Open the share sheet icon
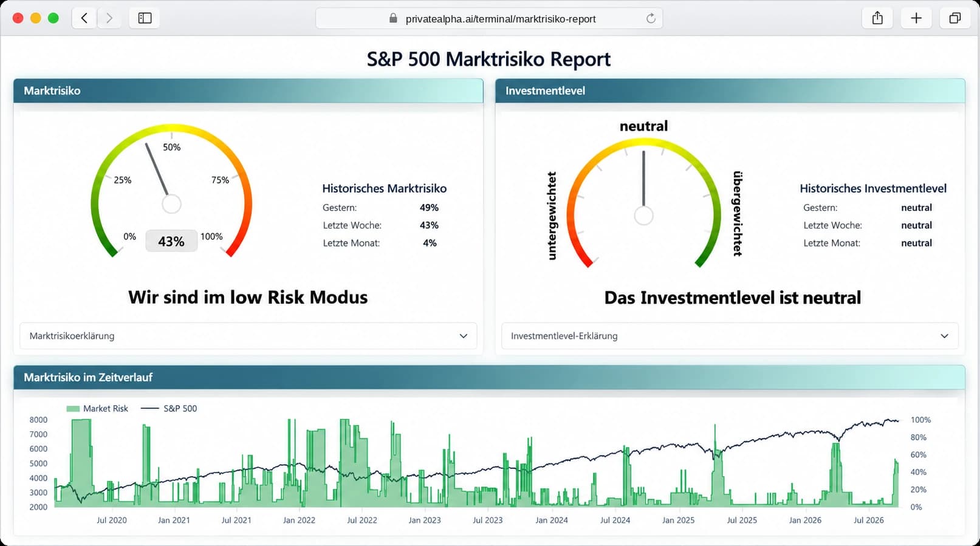This screenshot has width=980, height=546. click(x=877, y=18)
